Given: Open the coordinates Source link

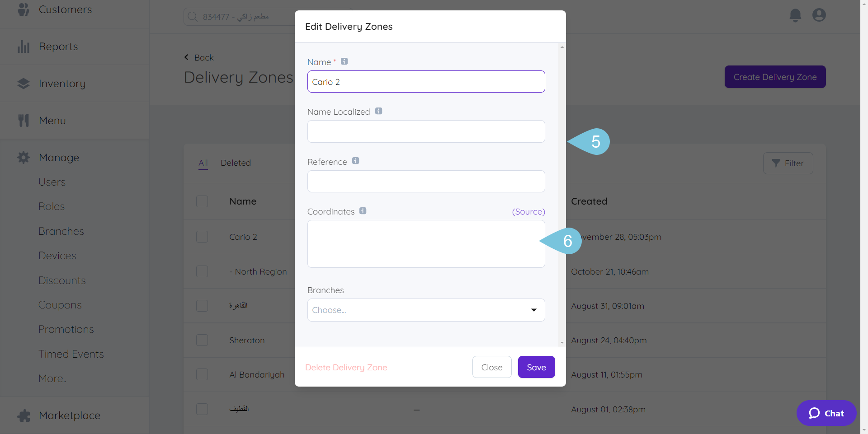Looking at the screenshot, I should 528,211.
